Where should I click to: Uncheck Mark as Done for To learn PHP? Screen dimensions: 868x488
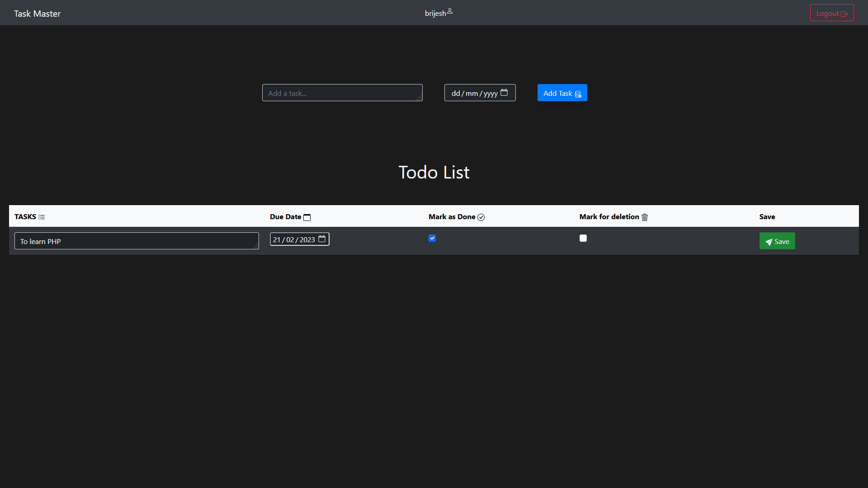[x=432, y=238]
